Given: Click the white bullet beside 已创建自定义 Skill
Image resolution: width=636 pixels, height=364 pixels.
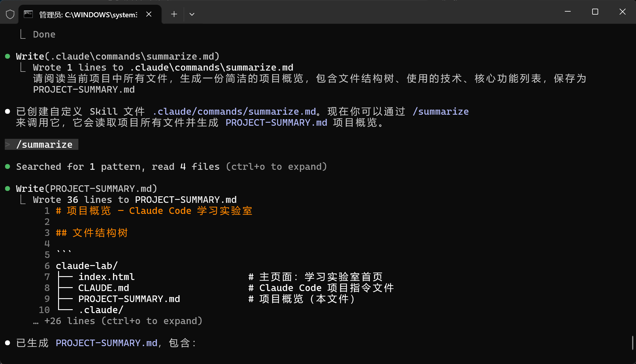Looking at the screenshot, I should 8,111.
